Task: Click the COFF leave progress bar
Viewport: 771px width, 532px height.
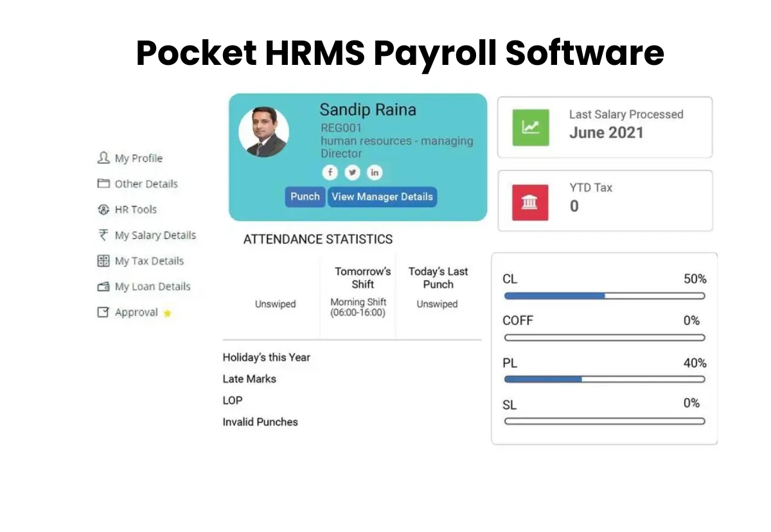Action: coord(605,337)
